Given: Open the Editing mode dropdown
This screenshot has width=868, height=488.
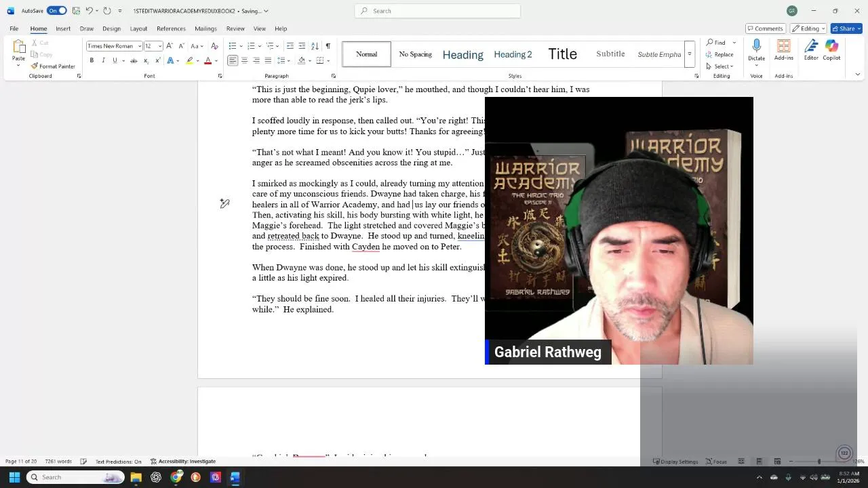Looking at the screenshot, I should [808, 28].
